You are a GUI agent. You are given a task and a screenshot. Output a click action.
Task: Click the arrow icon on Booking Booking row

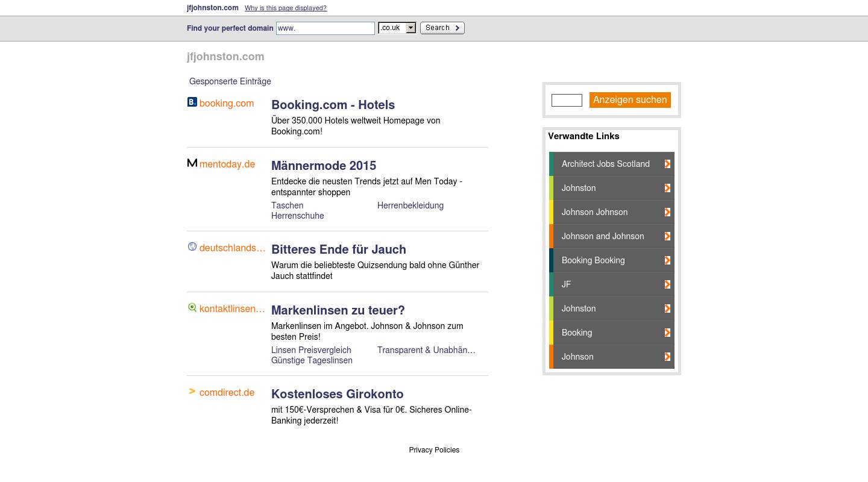click(667, 260)
